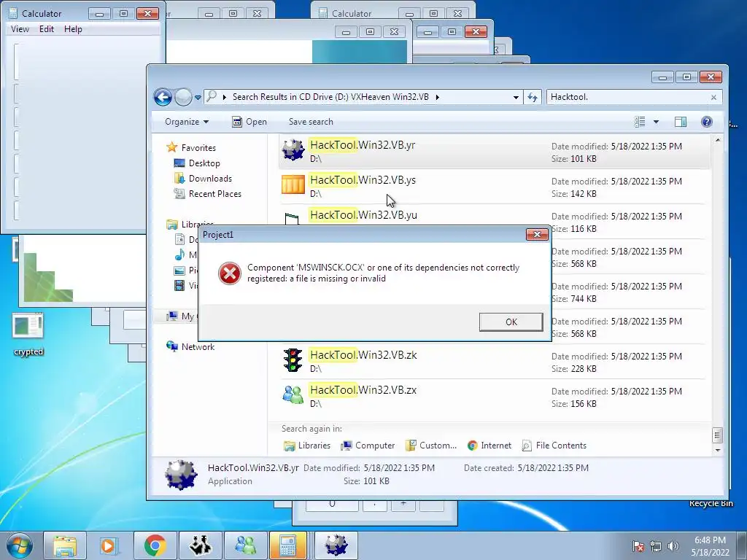
Task: Search again in Libraries
Action: point(307,446)
